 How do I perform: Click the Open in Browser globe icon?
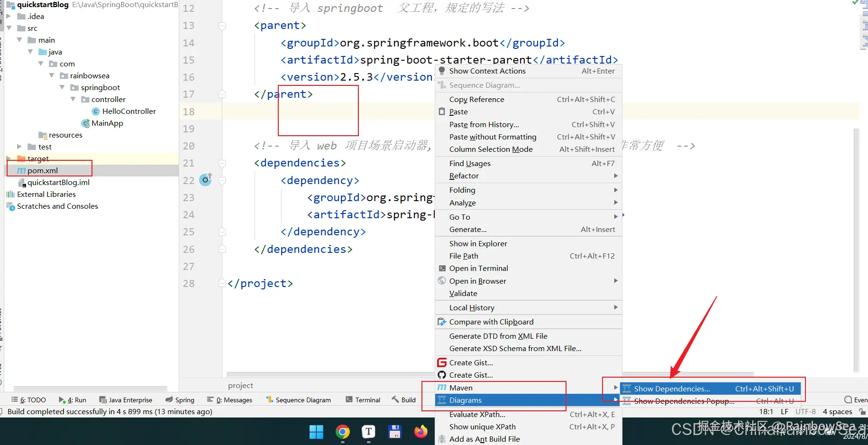click(442, 281)
